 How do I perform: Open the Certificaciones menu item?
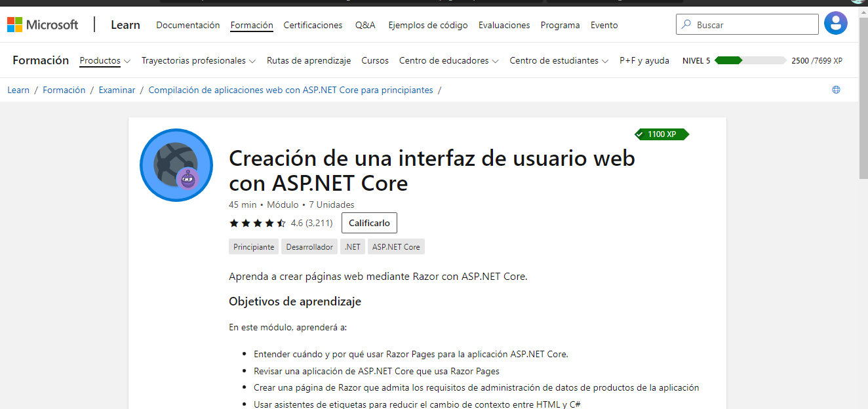[313, 25]
